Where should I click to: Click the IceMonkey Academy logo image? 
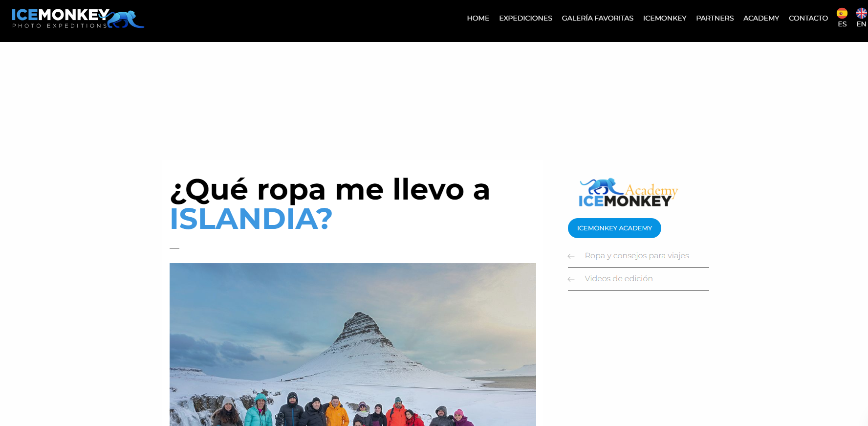coord(628,193)
